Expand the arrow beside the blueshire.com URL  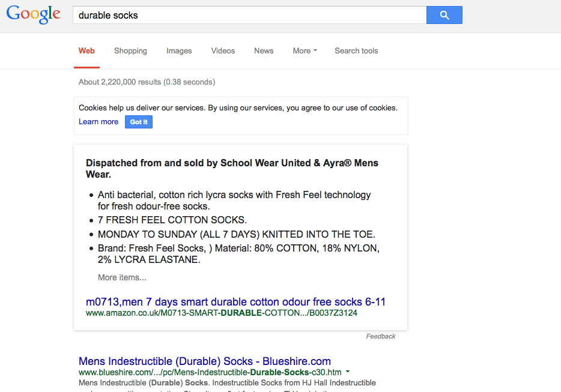(x=348, y=372)
